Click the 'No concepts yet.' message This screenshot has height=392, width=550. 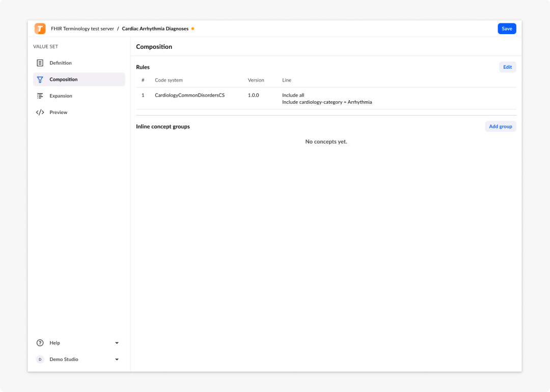pos(326,142)
